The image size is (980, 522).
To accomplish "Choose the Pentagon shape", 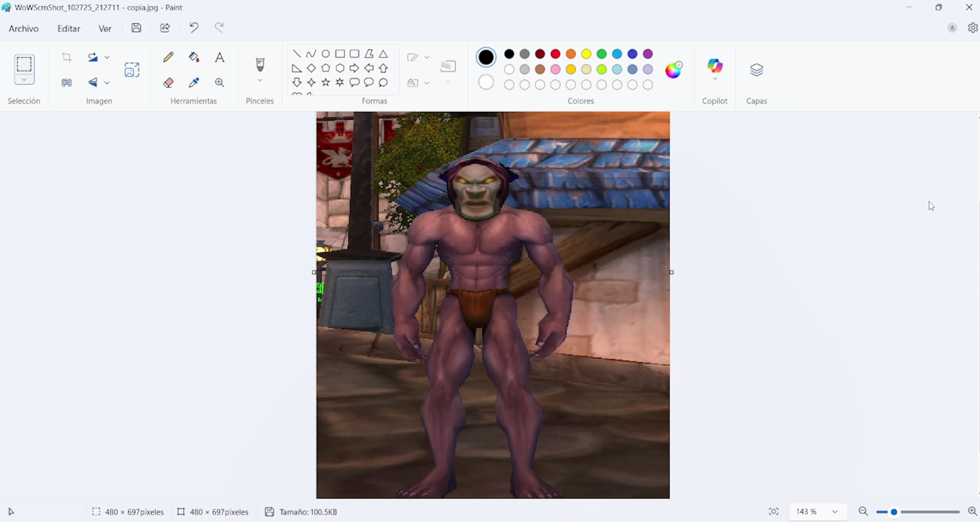I will coord(325,68).
